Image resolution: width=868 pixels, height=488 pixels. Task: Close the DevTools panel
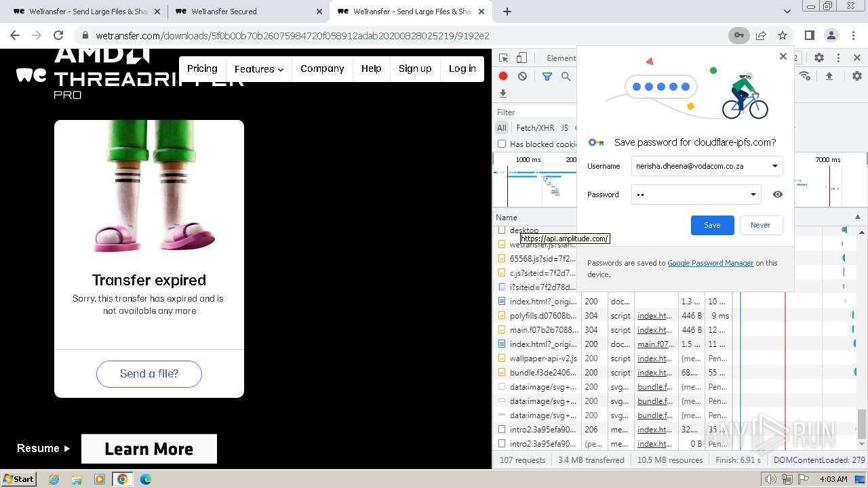[857, 58]
